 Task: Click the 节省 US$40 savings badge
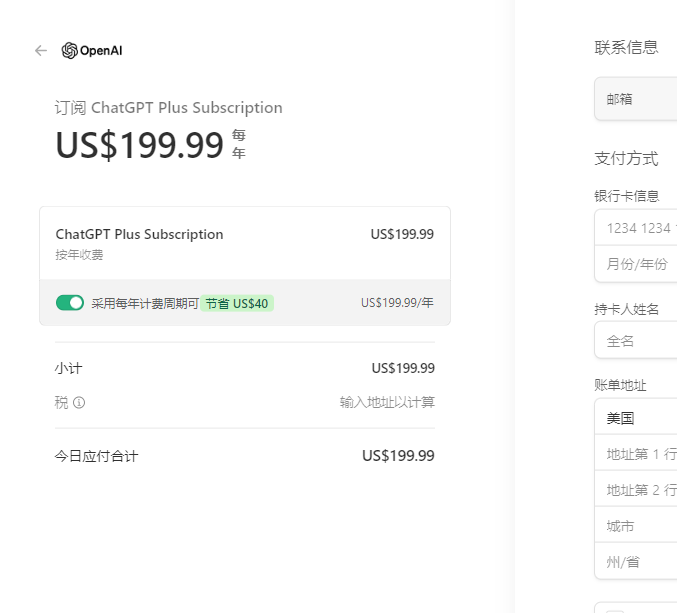pos(237,303)
